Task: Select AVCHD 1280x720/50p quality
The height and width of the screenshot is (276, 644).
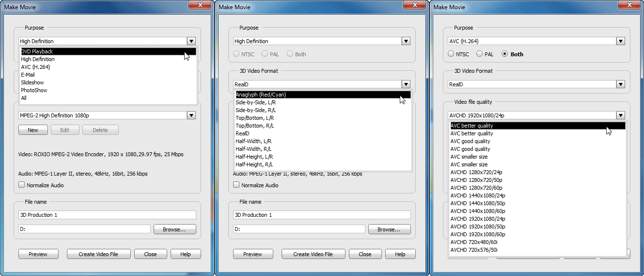Action: (537, 180)
